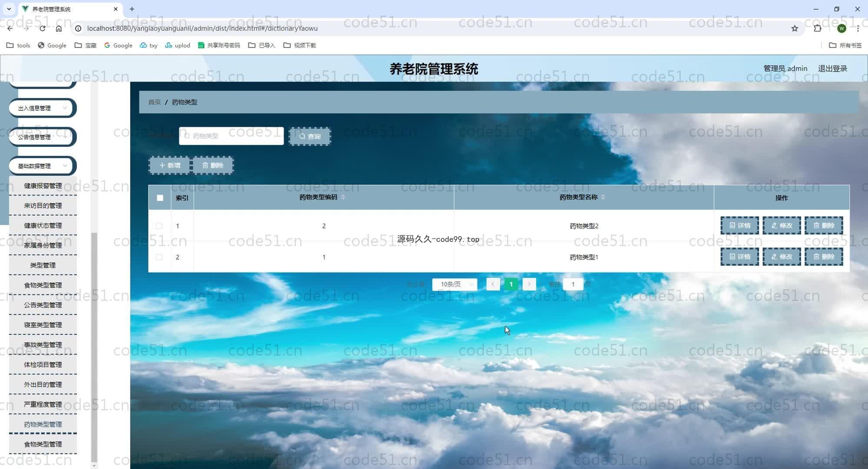This screenshot has height=469, width=868.
Task: Toggle the select-all checkbox in table header
Action: coord(160,198)
